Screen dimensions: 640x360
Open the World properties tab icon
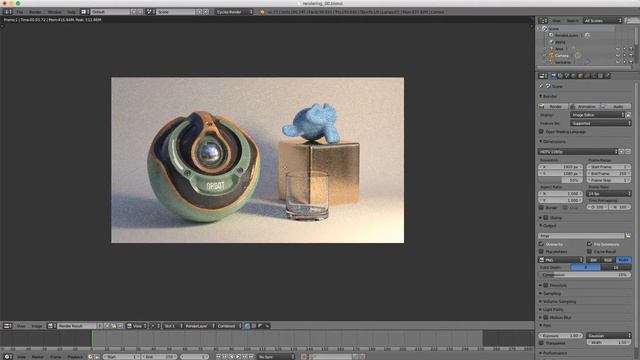574,76
